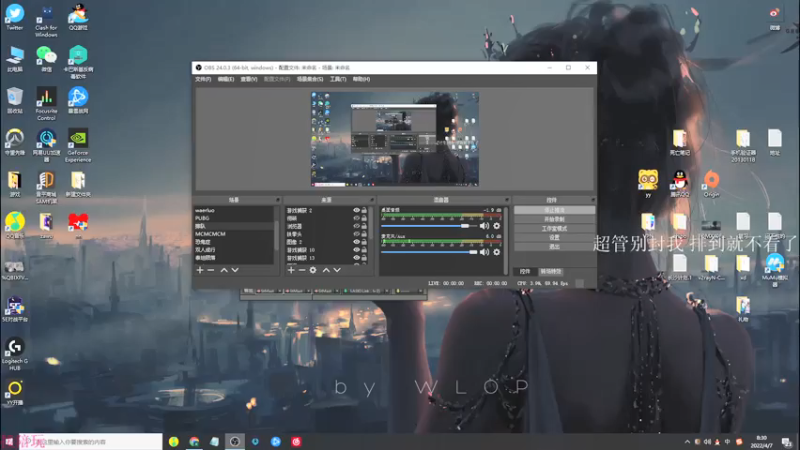Toggle eye icon of third source row

(x=357, y=226)
